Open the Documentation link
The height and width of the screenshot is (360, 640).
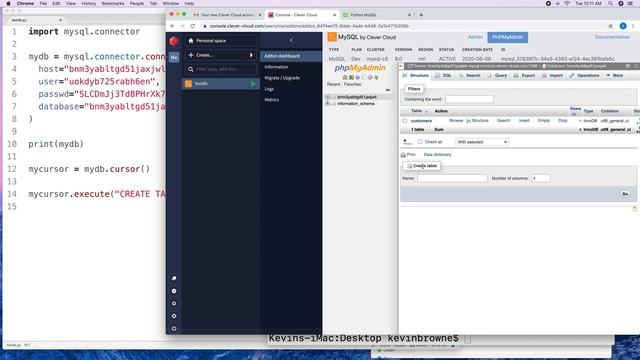pos(612,37)
